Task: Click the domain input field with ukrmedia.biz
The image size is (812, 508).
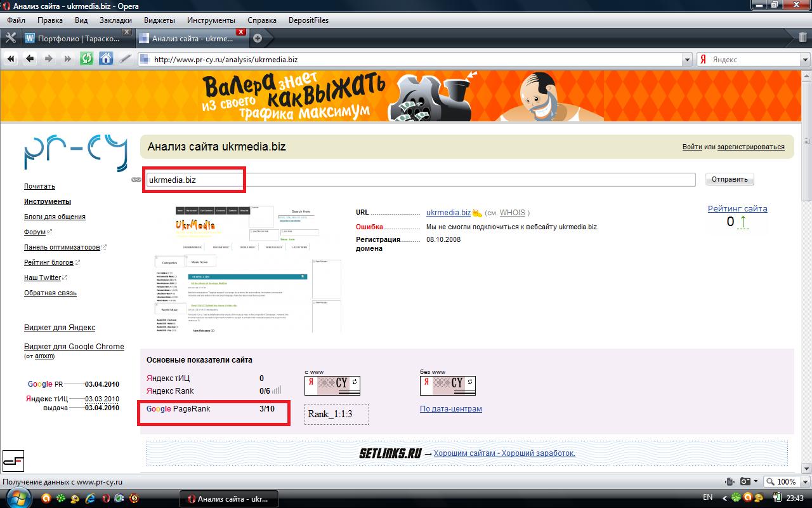Action: tap(420, 180)
